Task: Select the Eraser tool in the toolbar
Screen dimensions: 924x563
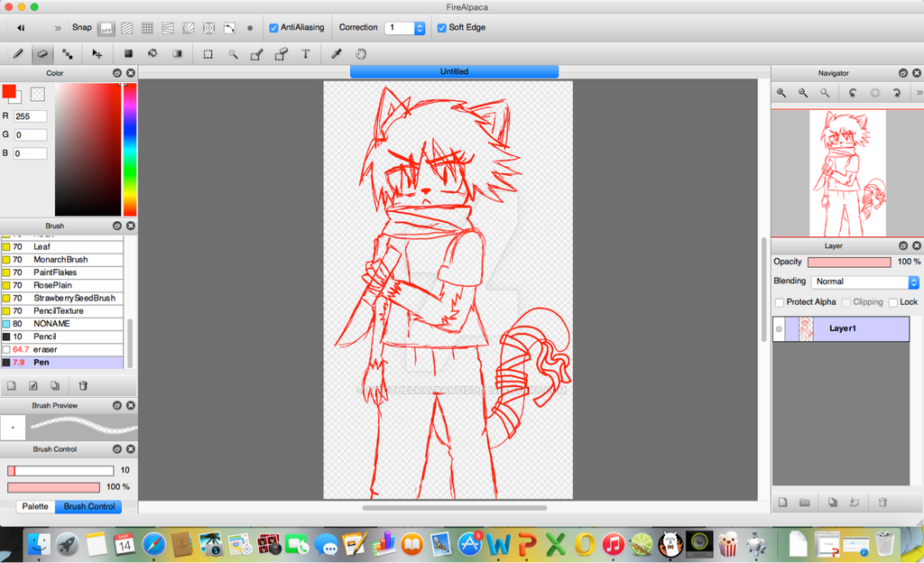Action: (x=42, y=54)
